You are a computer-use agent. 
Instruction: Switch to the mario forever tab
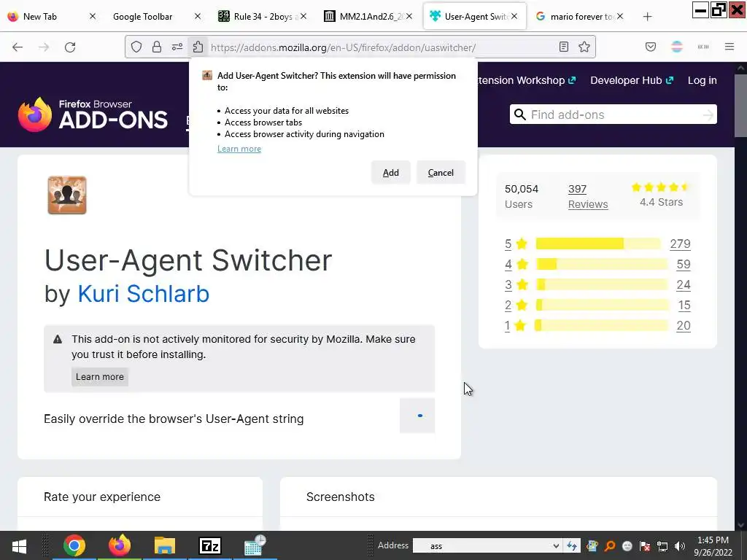[579, 17]
